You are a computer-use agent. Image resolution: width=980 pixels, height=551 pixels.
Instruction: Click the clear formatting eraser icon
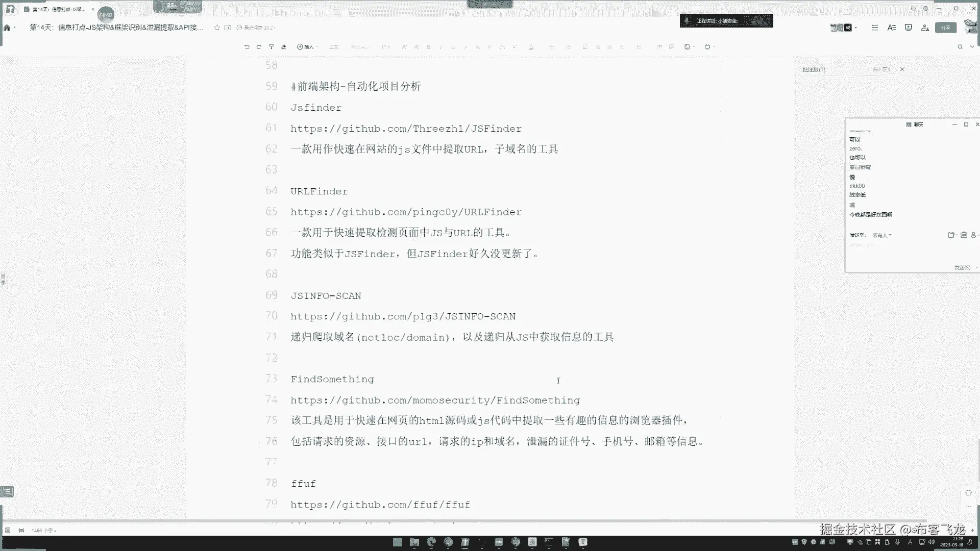(283, 47)
